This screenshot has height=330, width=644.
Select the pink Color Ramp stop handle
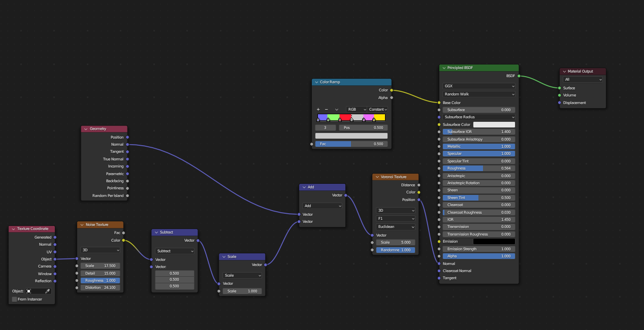(364, 120)
